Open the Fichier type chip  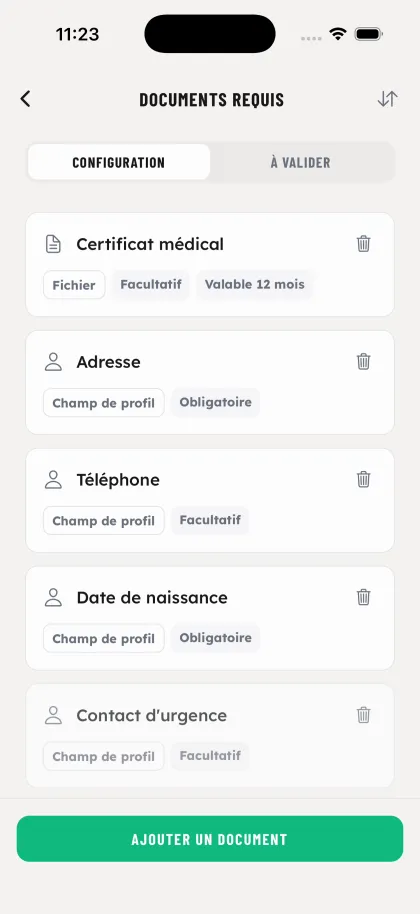tap(74, 285)
